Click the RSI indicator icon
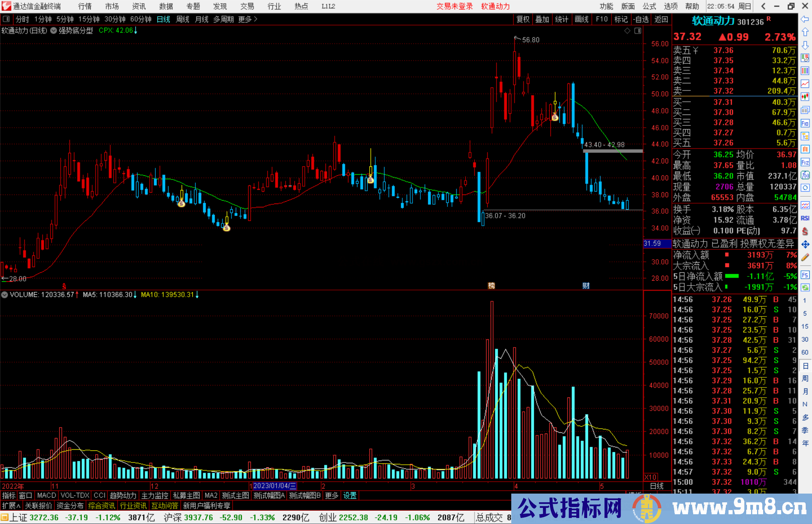812x524 pixels. [x=805, y=218]
